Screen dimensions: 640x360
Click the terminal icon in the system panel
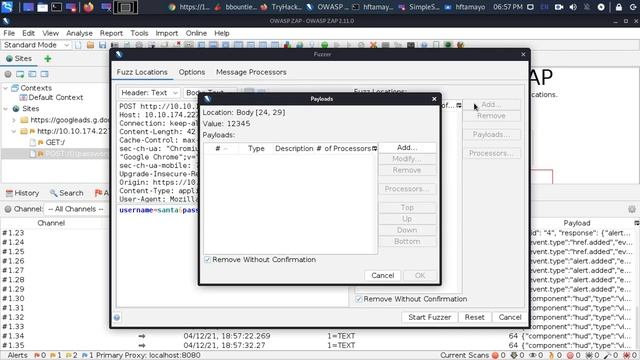[56, 7]
